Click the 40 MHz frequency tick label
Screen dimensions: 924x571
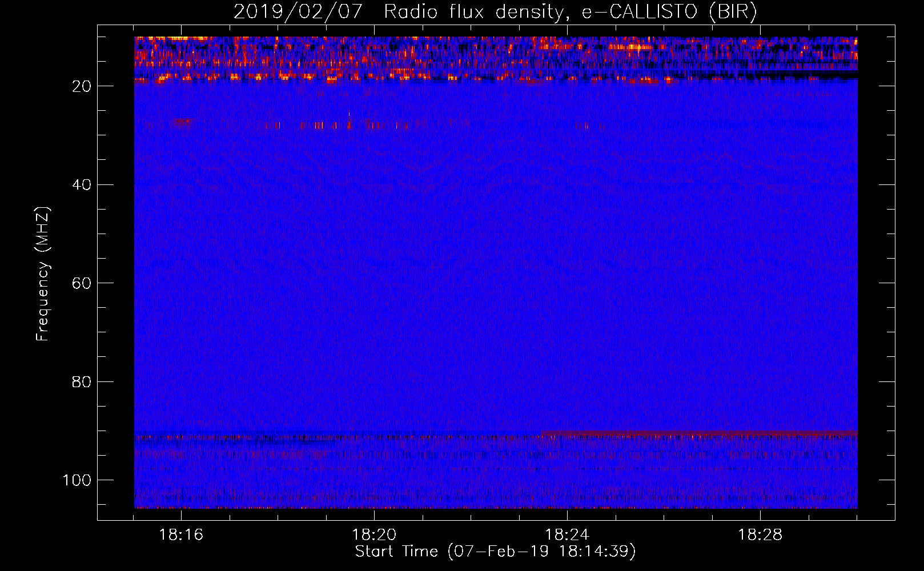click(x=82, y=185)
